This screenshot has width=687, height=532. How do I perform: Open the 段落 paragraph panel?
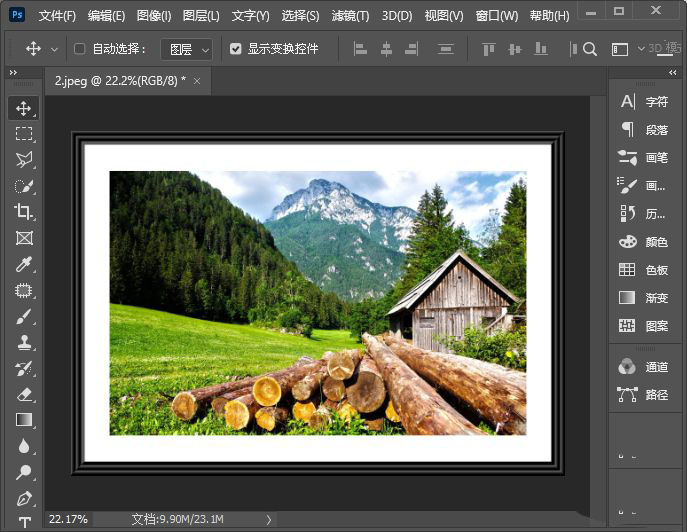pyautogui.click(x=644, y=130)
